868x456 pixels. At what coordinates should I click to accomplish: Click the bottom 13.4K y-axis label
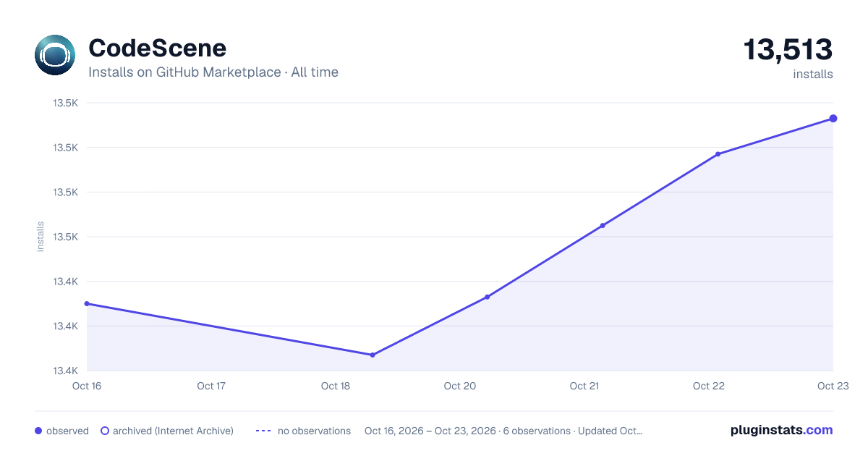65,371
